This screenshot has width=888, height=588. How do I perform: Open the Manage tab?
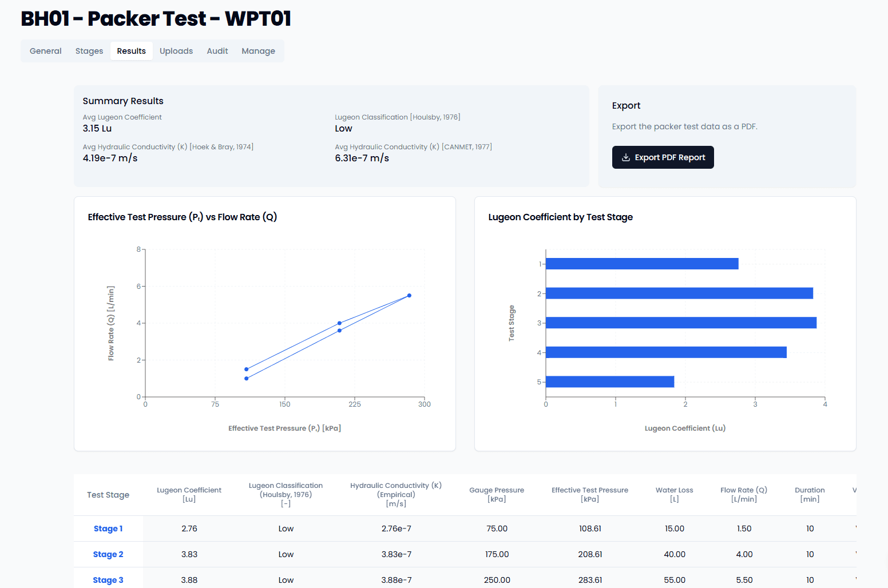coord(258,51)
